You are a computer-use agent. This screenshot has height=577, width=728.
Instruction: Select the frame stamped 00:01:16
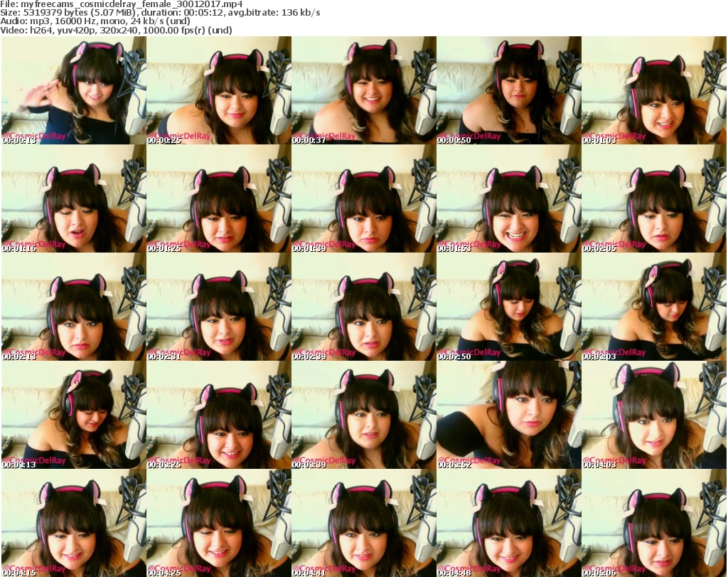pos(74,198)
